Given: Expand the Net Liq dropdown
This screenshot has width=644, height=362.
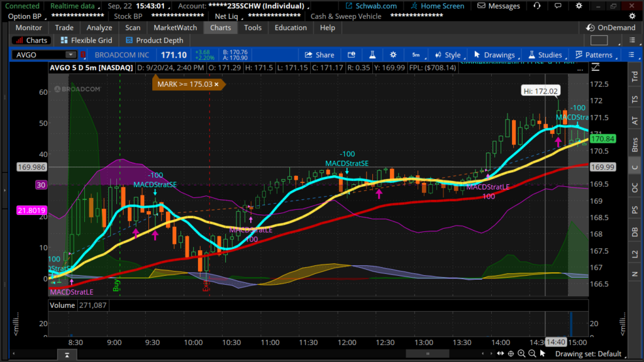Looking at the screenshot, I should click(228, 16).
